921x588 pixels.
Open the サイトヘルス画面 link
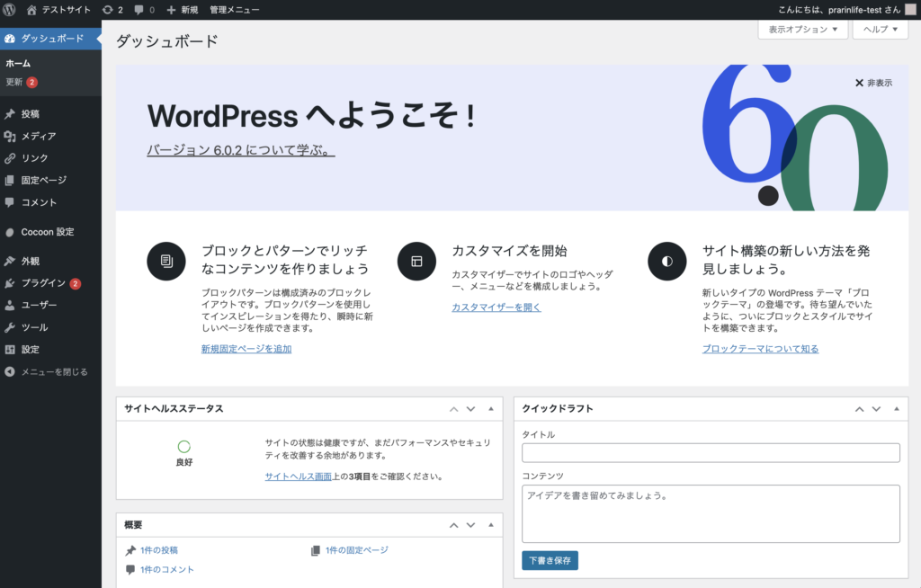(299, 477)
